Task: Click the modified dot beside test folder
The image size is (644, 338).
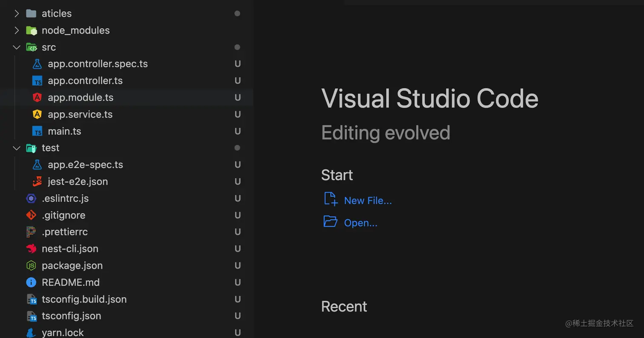Action: (237, 148)
